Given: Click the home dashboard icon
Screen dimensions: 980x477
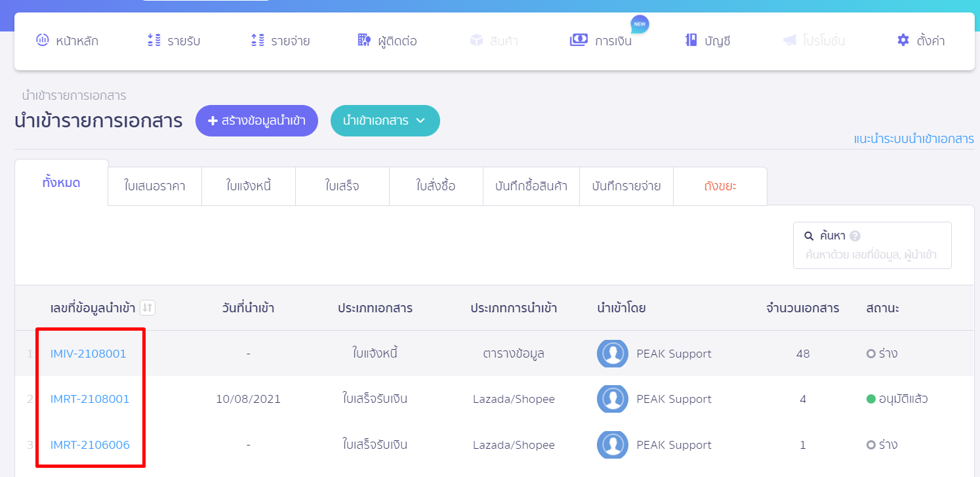Looking at the screenshot, I should [43, 41].
